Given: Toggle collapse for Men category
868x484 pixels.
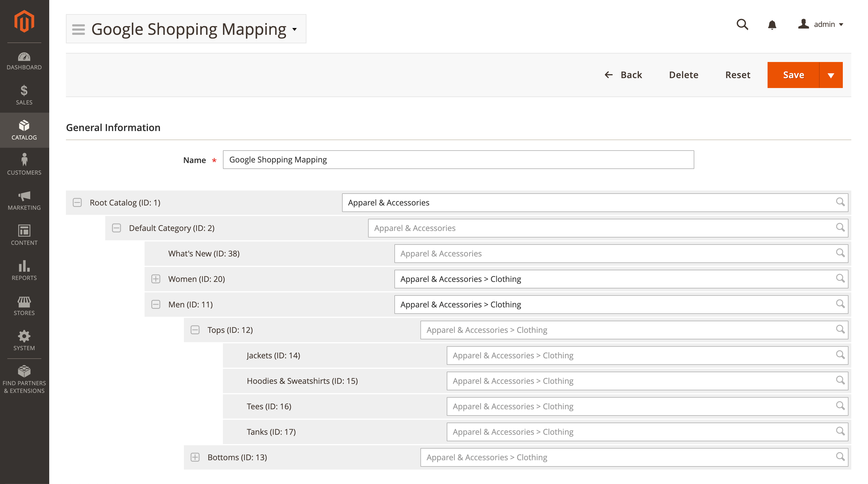Looking at the screenshot, I should click(156, 305).
